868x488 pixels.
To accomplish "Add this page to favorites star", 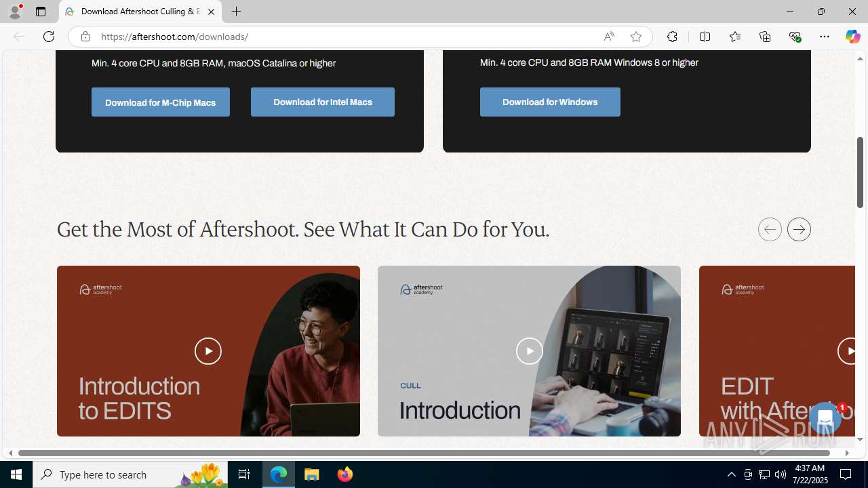I will click(x=635, y=37).
